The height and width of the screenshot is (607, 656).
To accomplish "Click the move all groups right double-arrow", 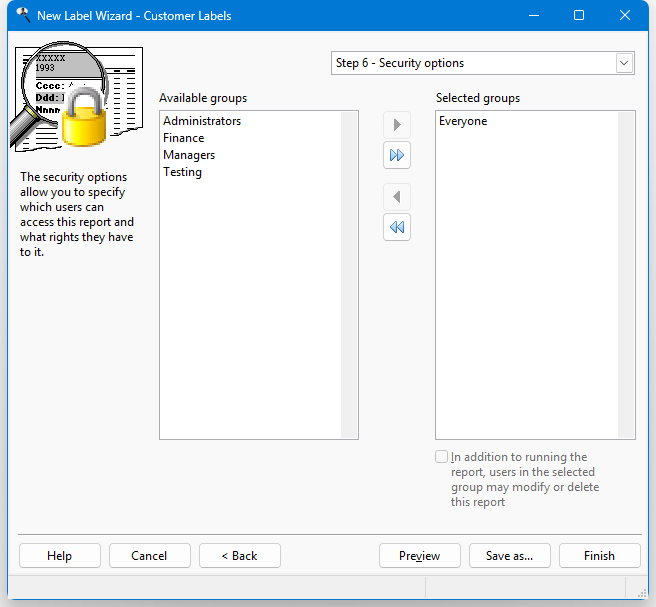I will pyautogui.click(x=397, y=156).
